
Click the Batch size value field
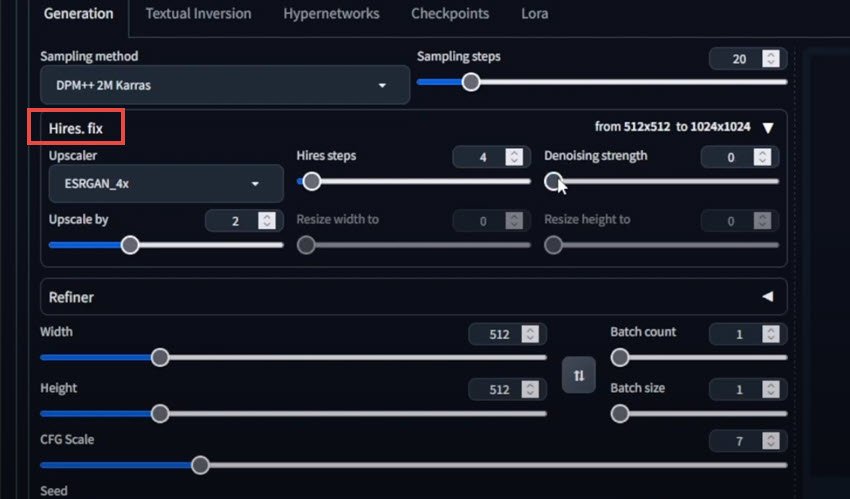pos(748,389)
